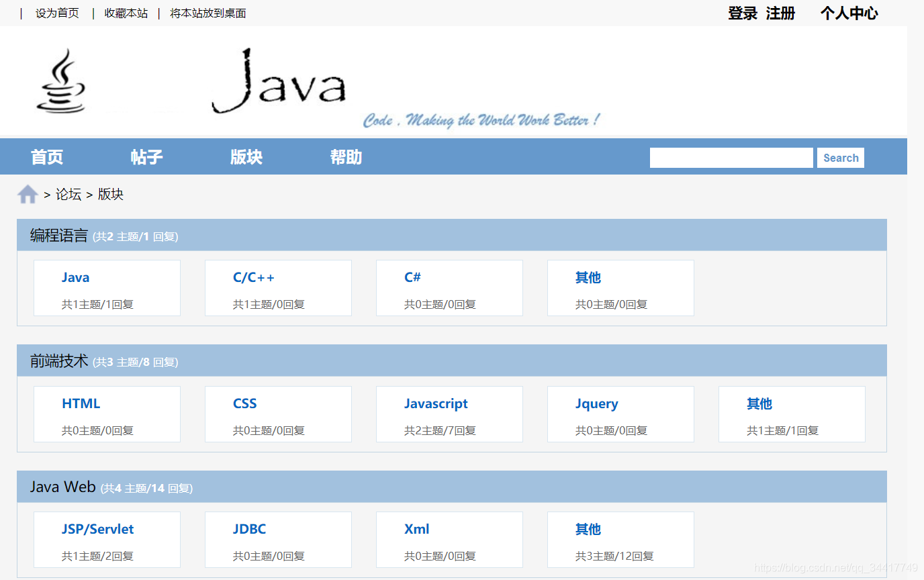This screenshot has height=580, width=924.
Task: Open the C# board
Action: click(x=412, y=277)
